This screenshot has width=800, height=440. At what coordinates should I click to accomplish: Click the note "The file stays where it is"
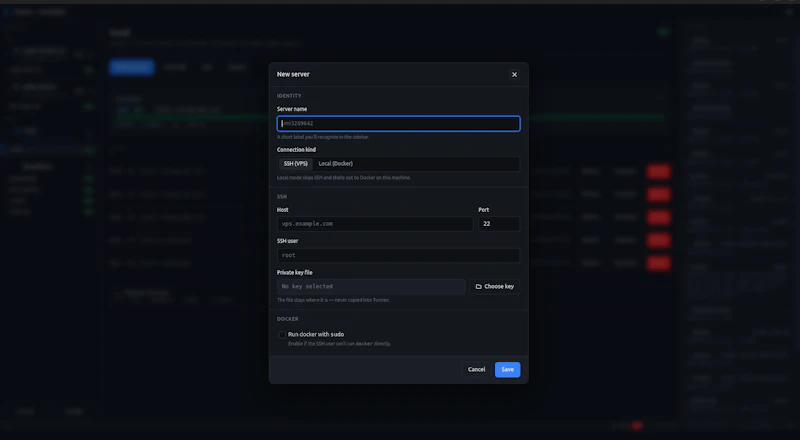click(333, 300)
